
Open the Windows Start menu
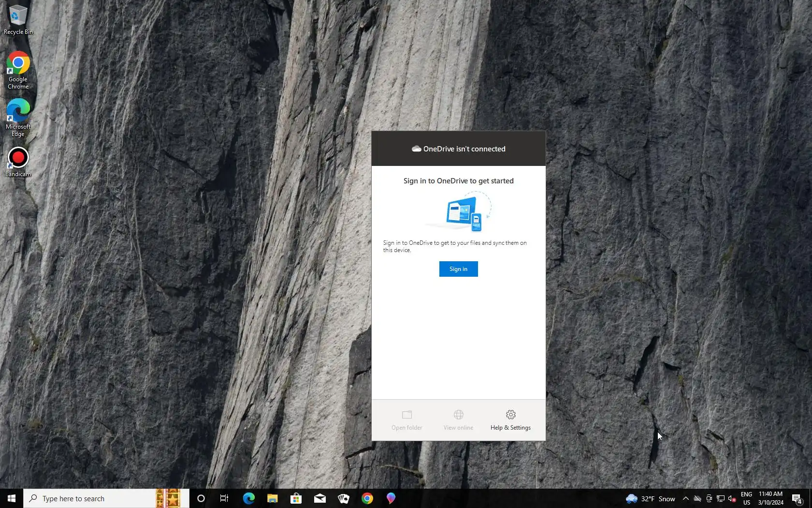click(x=12, y=498)
